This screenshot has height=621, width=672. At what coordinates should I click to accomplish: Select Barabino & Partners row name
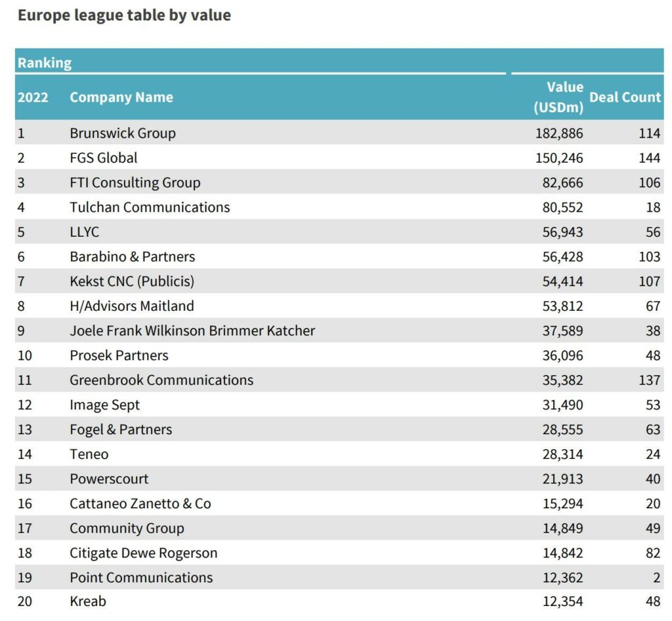tap(133, 257)
